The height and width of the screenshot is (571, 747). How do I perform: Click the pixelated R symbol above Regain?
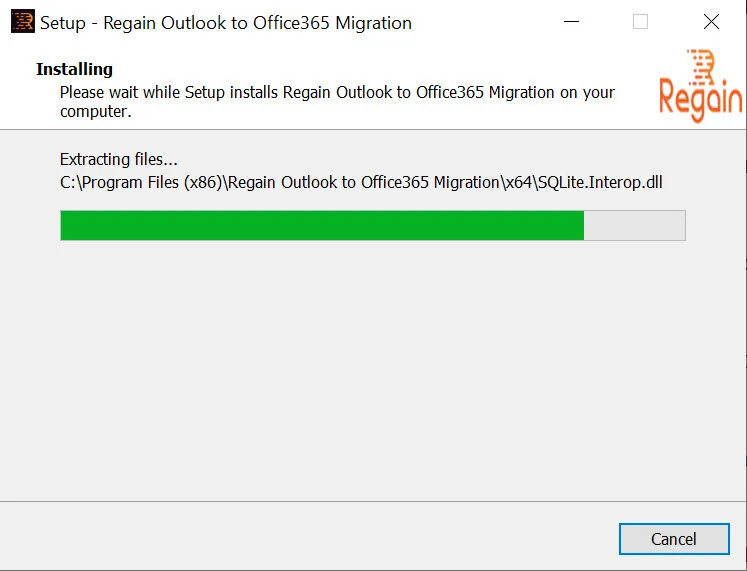pyautogui.click(x=702, y=66)
